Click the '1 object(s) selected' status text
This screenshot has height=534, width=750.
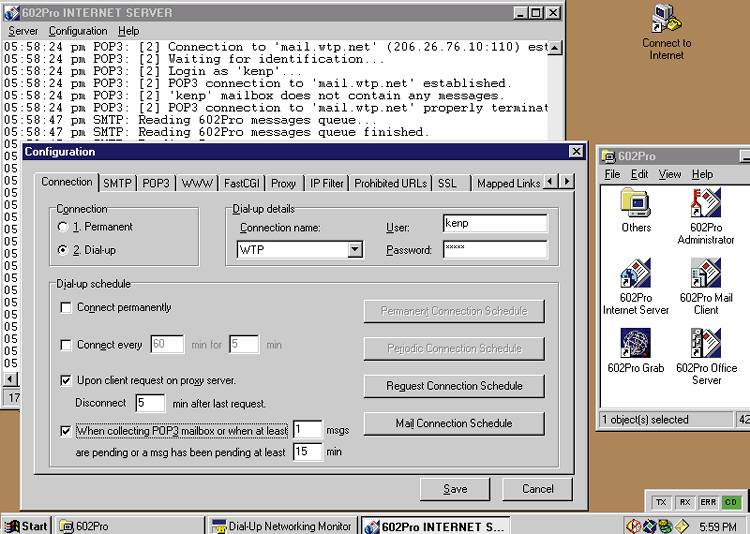click(645, 420)
